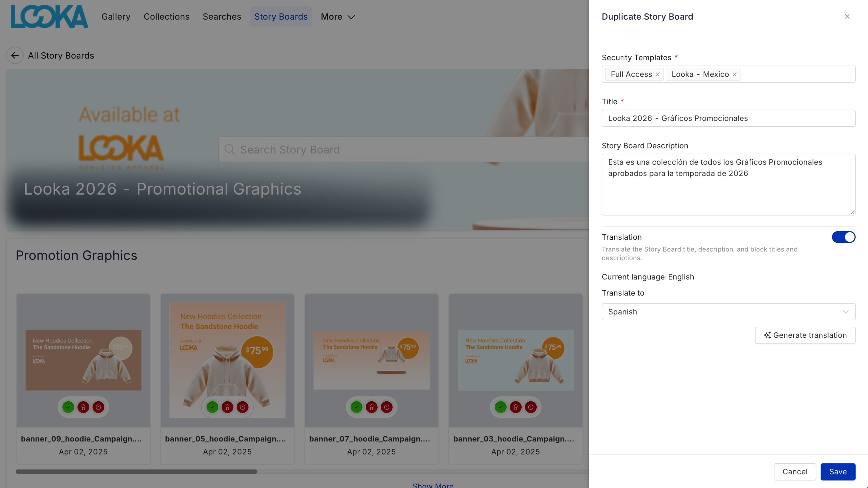Click the red alert icon on banner_09 card
This screenshot has height=488, width=868.
pos(98,407)
